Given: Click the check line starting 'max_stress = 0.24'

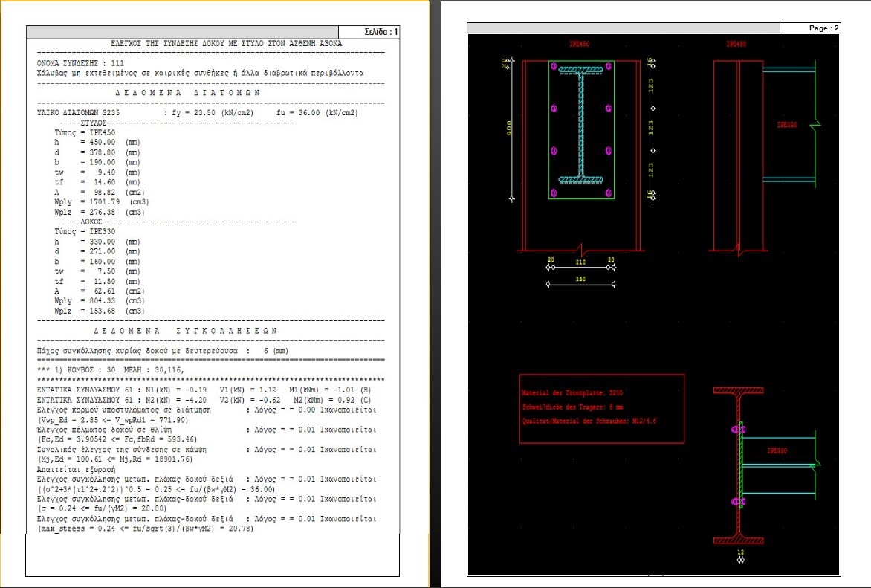Looking at the screenshot, I should pos(146,529).
